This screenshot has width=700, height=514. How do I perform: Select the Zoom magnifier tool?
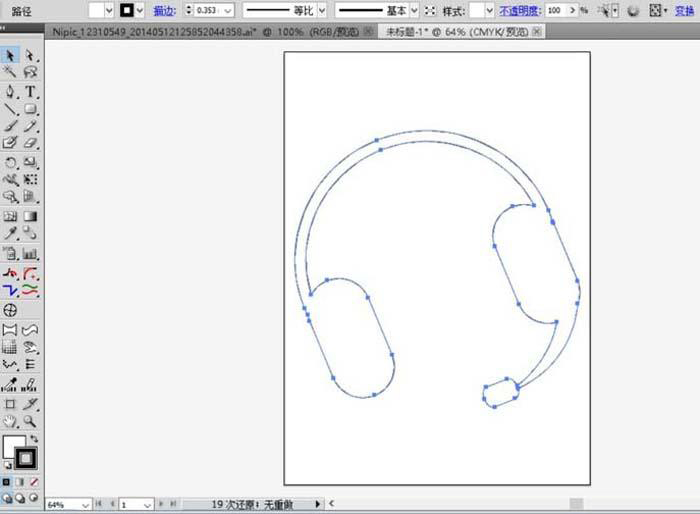point(30,422)
